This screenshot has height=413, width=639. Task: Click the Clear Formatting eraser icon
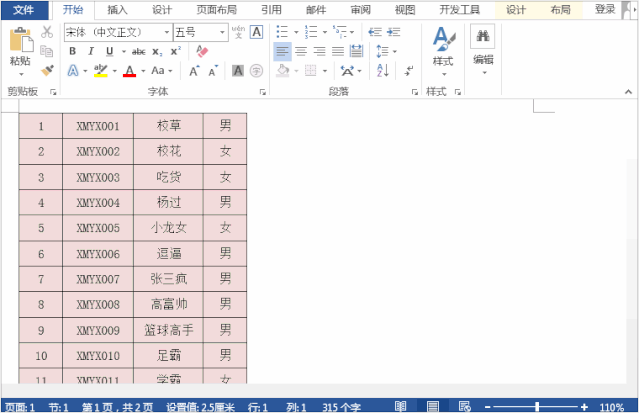point(202,51)
